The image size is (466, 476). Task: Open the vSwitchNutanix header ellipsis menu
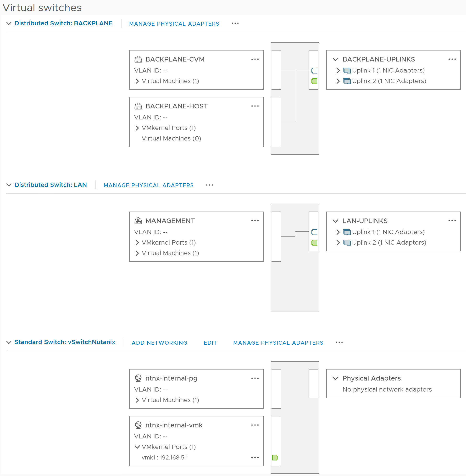(339, 342)
